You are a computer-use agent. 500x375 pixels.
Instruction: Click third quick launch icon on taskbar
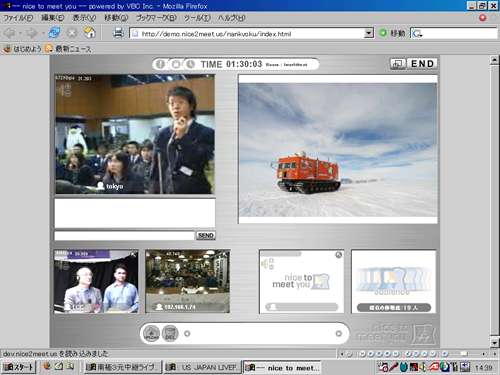point(70,366)
